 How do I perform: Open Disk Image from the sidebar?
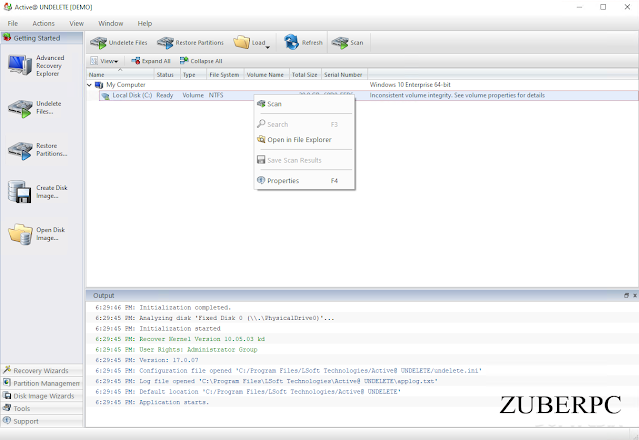(x=37, y=234)
